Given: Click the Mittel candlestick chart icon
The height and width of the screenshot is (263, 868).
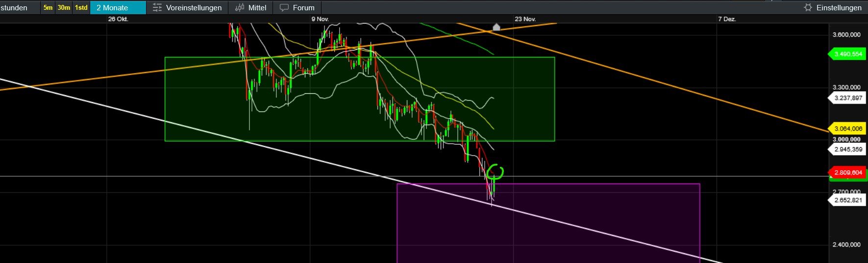Looking at the screenshot, I should 240,7.
